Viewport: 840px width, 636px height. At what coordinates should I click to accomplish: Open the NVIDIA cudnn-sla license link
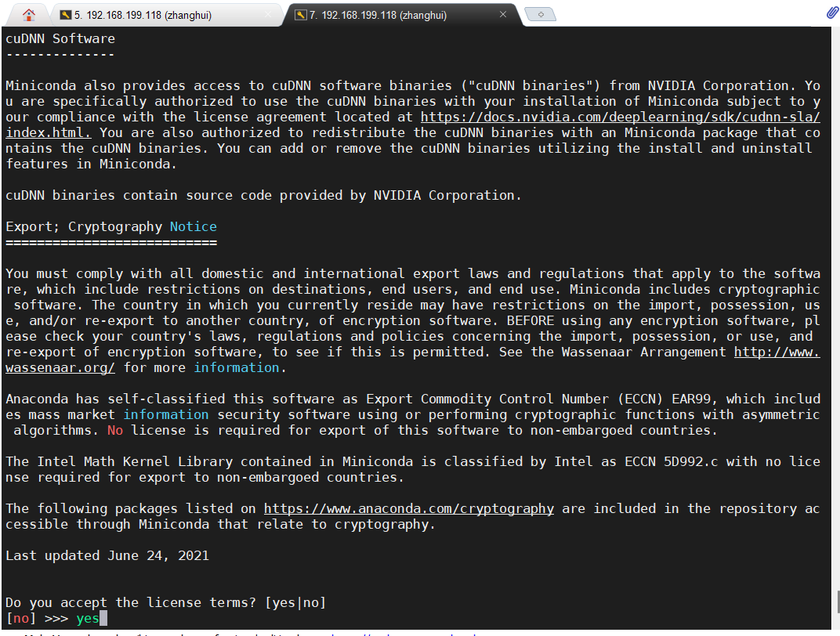(x=621, y=117)
